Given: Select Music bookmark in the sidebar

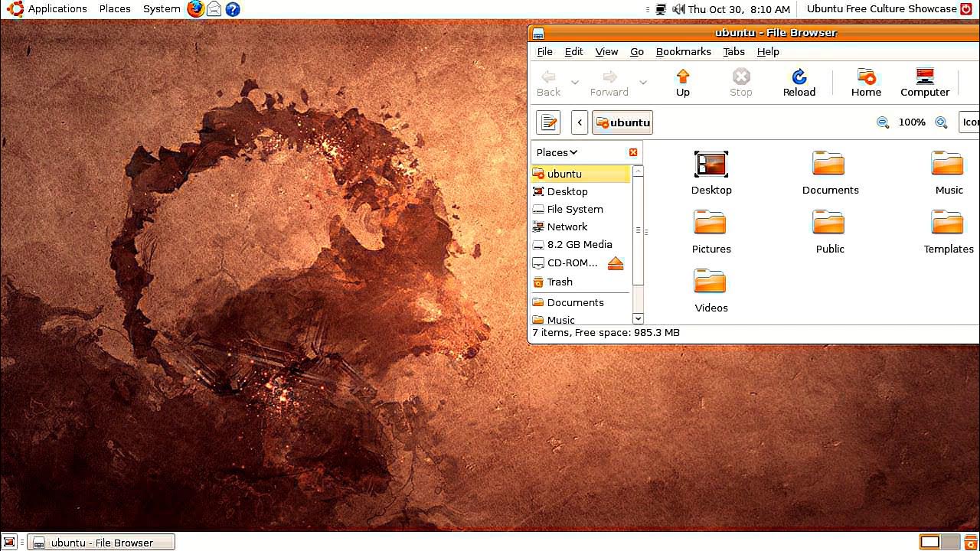Looking at the screenshot, I should point(580,320).
